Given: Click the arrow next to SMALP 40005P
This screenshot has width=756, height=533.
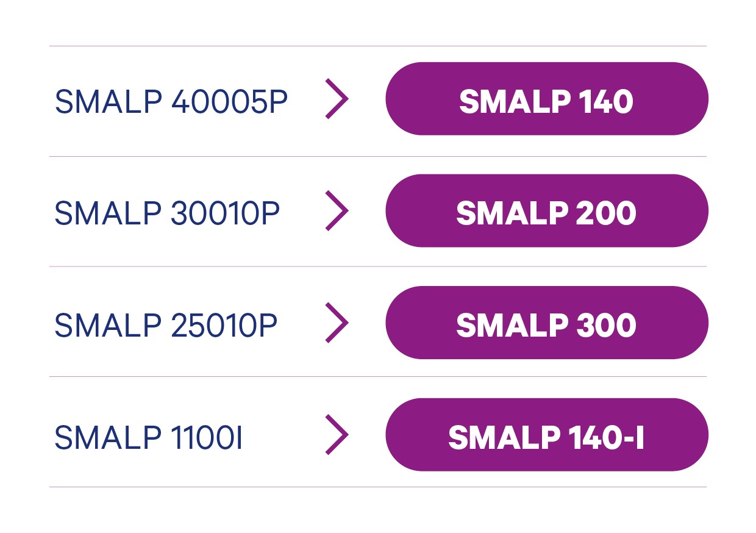Looking at the screenshot, I should coord(337,98).
